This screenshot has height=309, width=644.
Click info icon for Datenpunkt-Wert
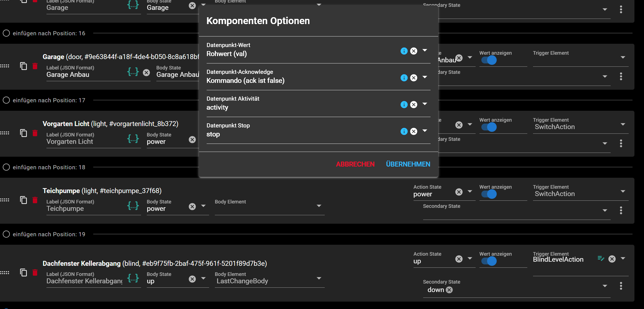coord(404,51)
